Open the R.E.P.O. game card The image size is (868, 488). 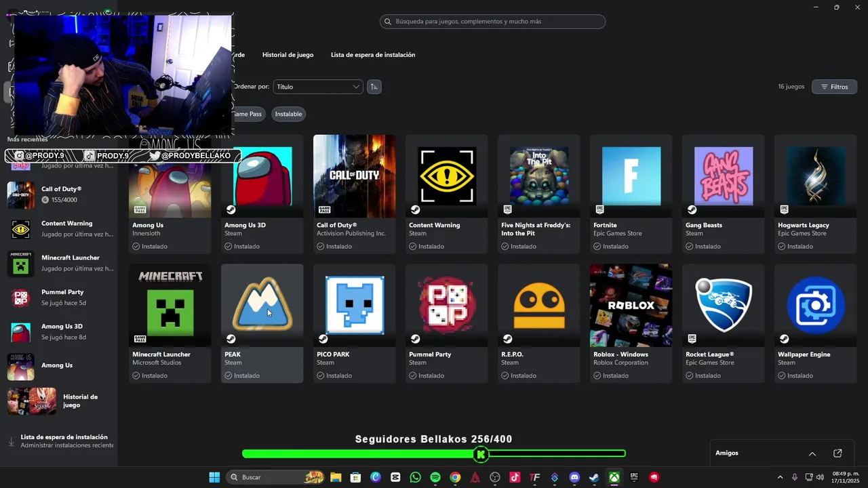[538, 323]
